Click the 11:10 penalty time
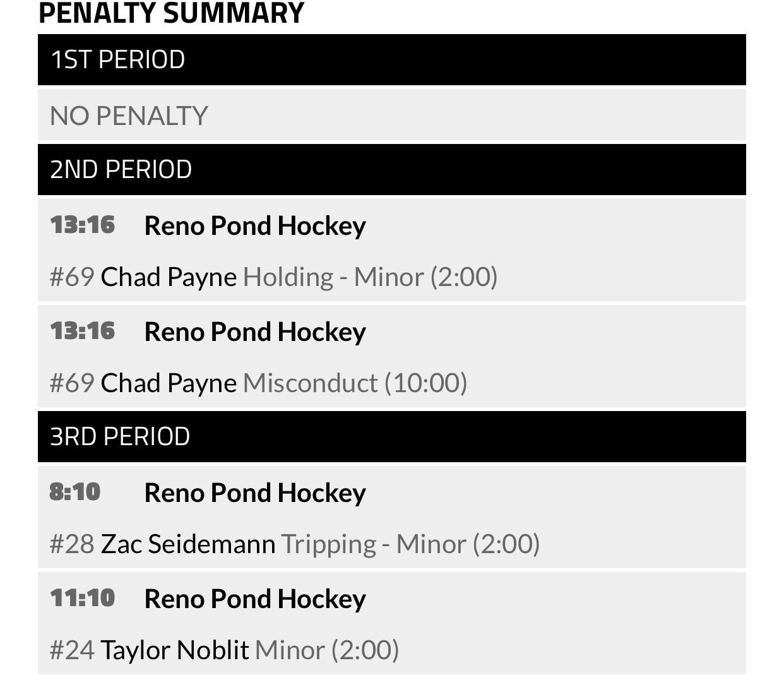The height and width of the screenshot is (675, 784). pos(83,598)
